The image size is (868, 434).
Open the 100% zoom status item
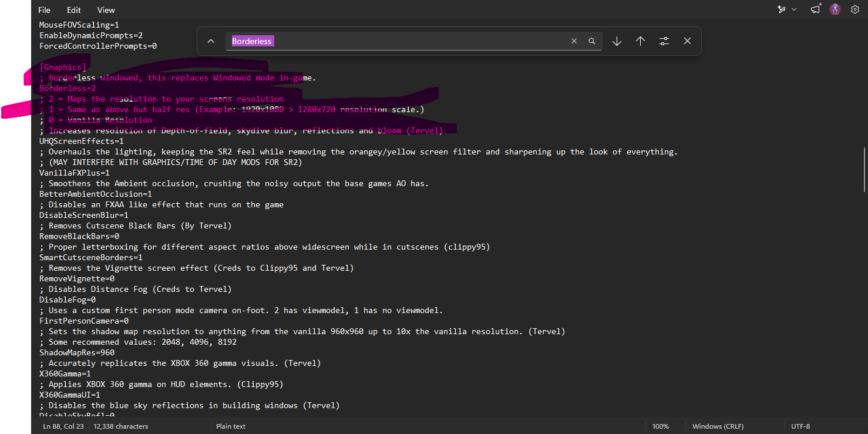coord(661,426)
